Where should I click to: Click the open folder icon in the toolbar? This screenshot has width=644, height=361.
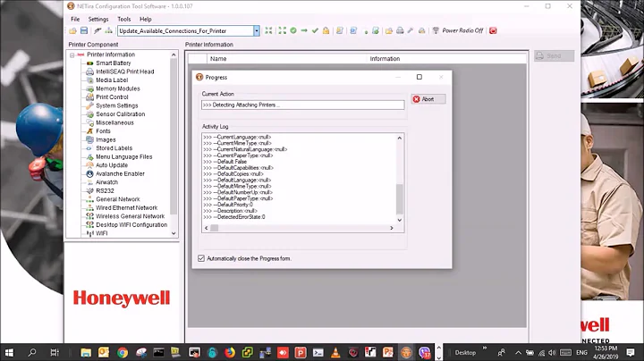72,30
